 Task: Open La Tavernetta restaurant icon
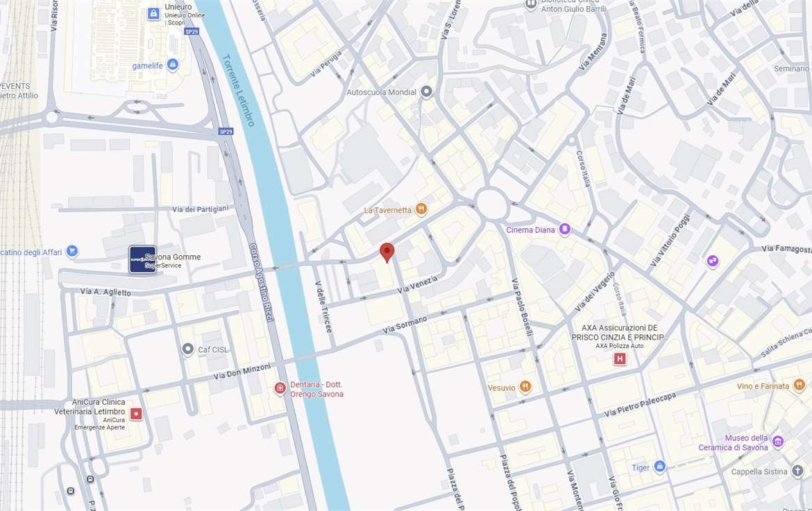(x=421, y=209)
